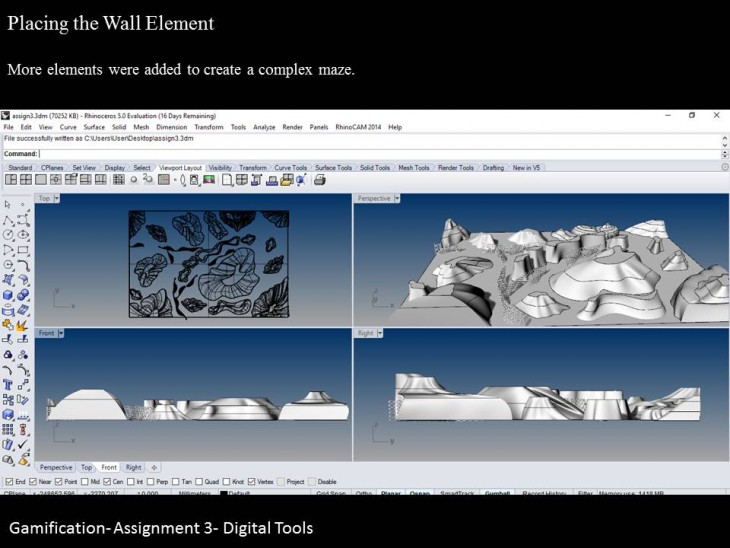Viewport: 730px width, 548px height.
Task: Select the Text object tool
Action: click(9, 384)
